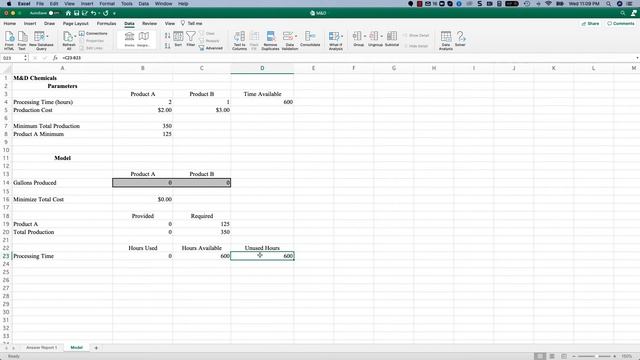The image size is (640, 360).
Task: Click the zoom slider in status bar
Action: click(594, 356)
